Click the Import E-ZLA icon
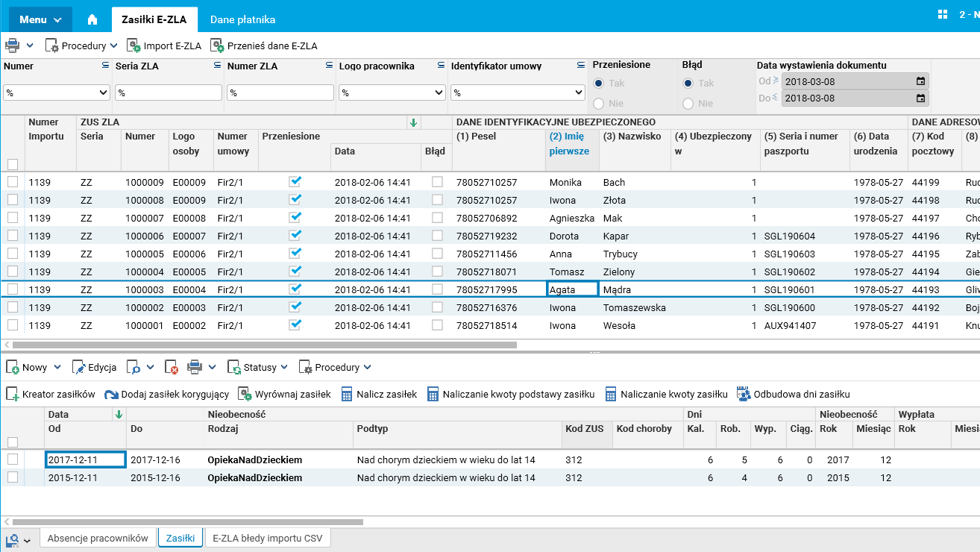This screenshot has height=552, width=980. coord(134,46)
